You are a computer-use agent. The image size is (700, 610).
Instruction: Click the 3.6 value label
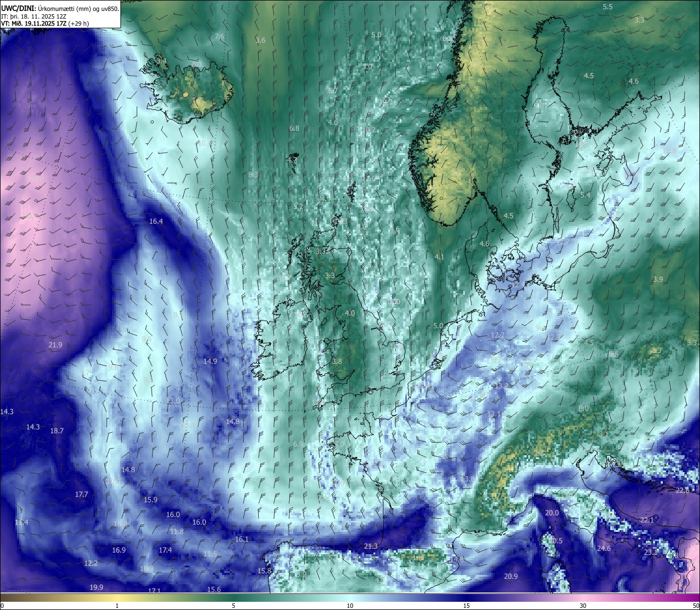[260, 40]
